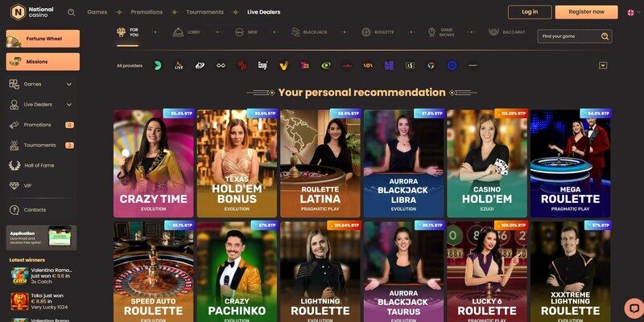Image resolution: width=644 pixels, height=322 pixels.
Task: Open the Texas Hold'em Bonus game card
Action: [x=237, y=163]
